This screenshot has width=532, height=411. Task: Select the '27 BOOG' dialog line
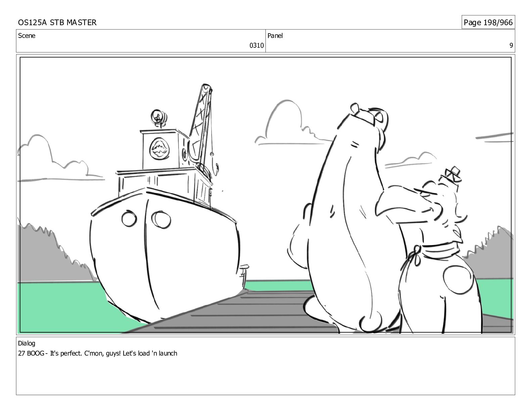tap(97, 353)
